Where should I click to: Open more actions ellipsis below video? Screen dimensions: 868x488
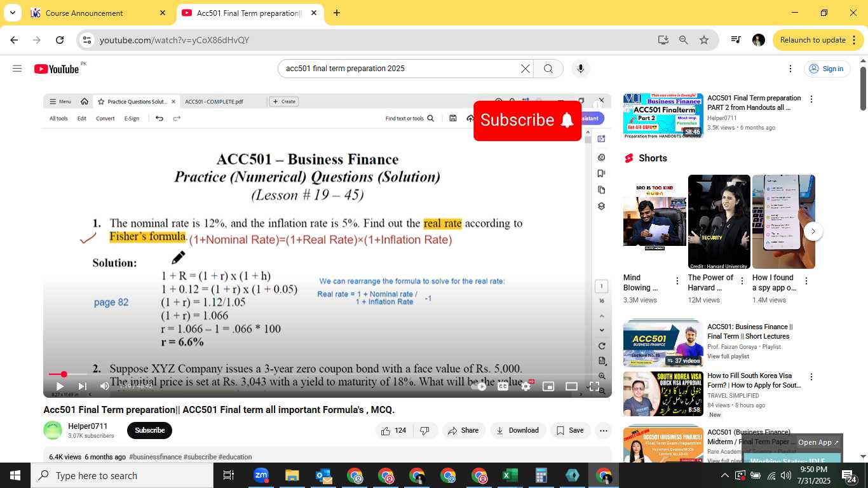click(x=604, y=430)
